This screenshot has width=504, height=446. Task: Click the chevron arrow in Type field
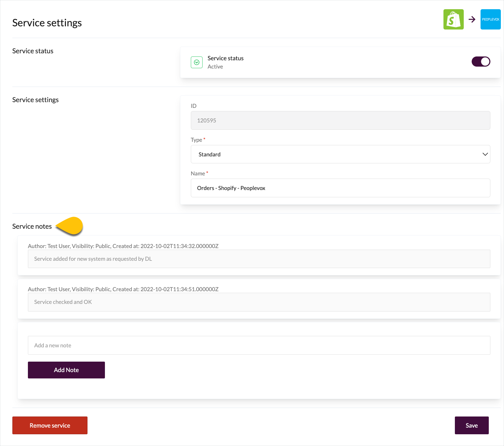coord(485,154)
